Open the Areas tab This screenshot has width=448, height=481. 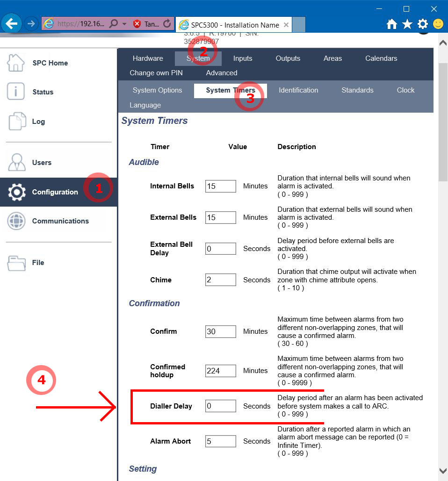click(332, 58)
